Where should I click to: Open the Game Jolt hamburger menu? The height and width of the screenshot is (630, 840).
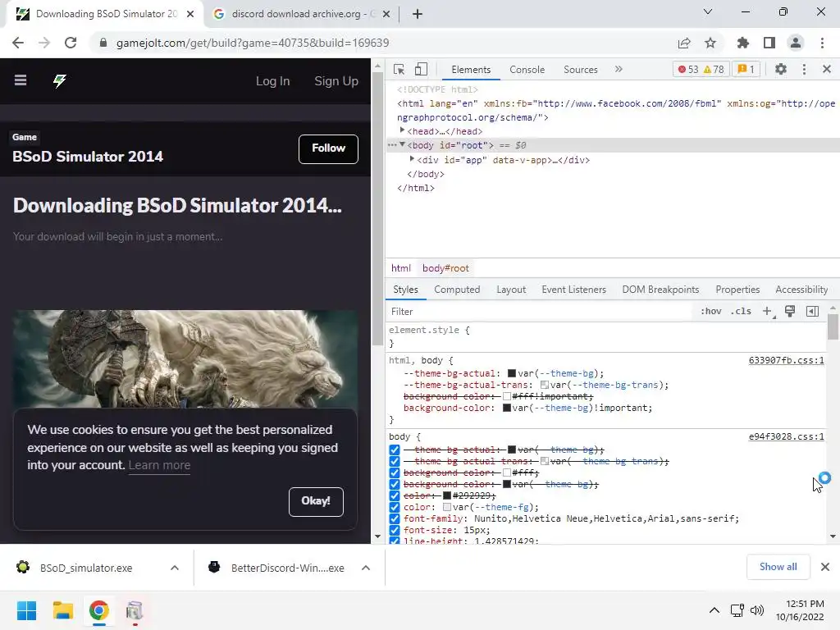[x=21, y=80]
